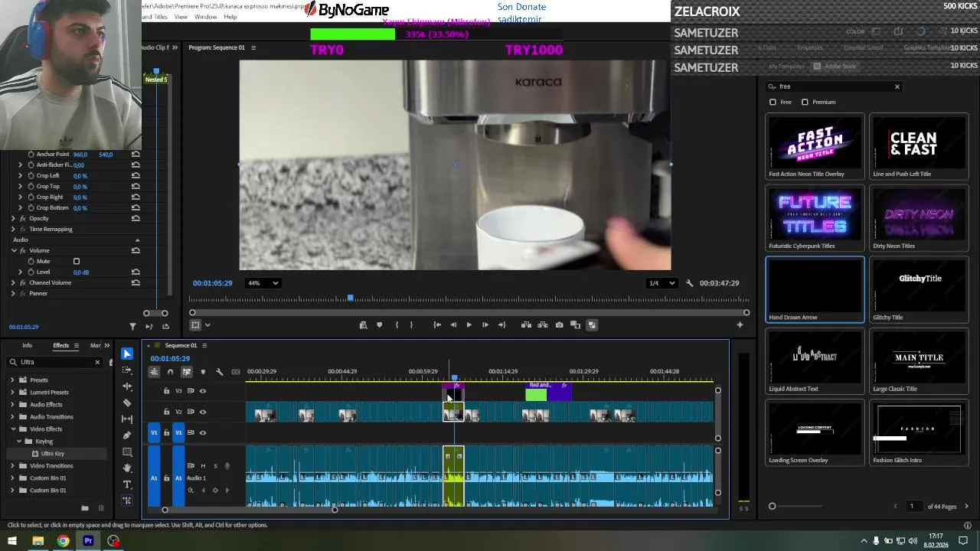Select the Slip tool
Screen dimensions: 980x551
click(x=127, y=419)
